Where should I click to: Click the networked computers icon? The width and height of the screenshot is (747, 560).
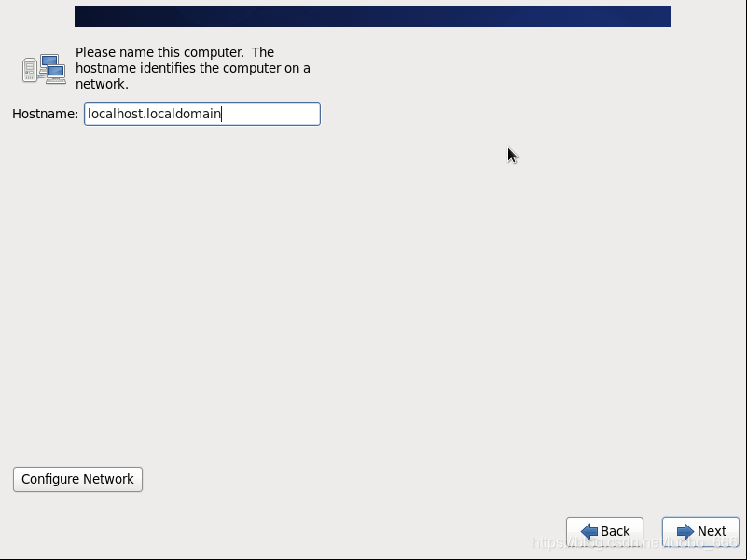pyautogui.click(x=44, y=69)
